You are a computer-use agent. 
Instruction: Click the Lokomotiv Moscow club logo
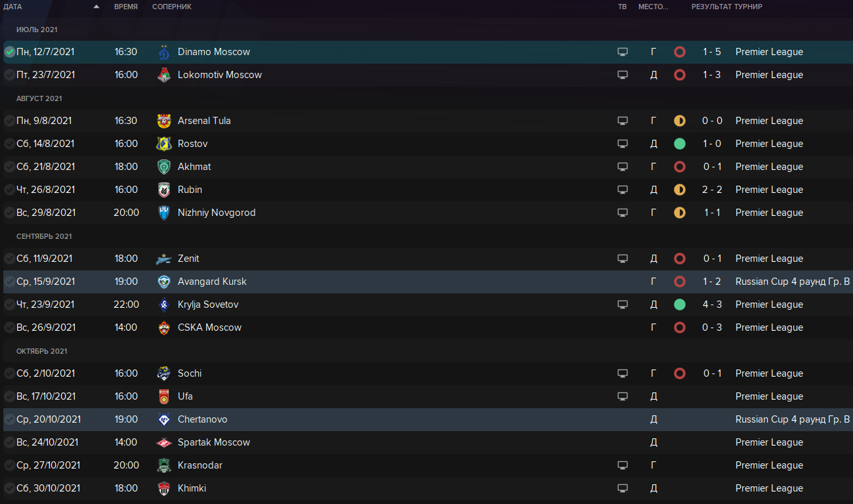[x=164, y=75]
